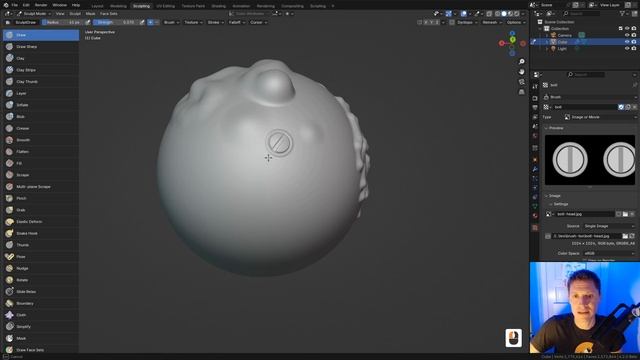The width and height of the screenshot is (640, 360).
Task: Open the Texture dropdown in header
Action: 193,22
